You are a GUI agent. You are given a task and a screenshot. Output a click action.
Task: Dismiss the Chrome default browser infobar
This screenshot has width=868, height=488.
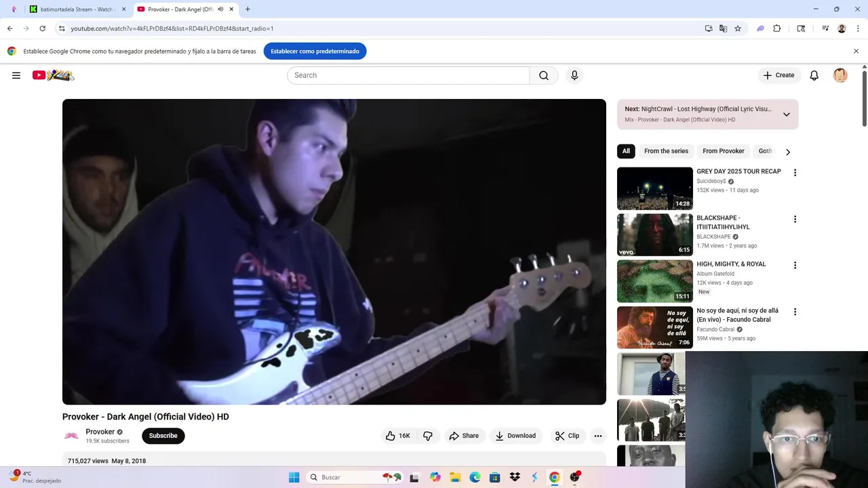856,51
